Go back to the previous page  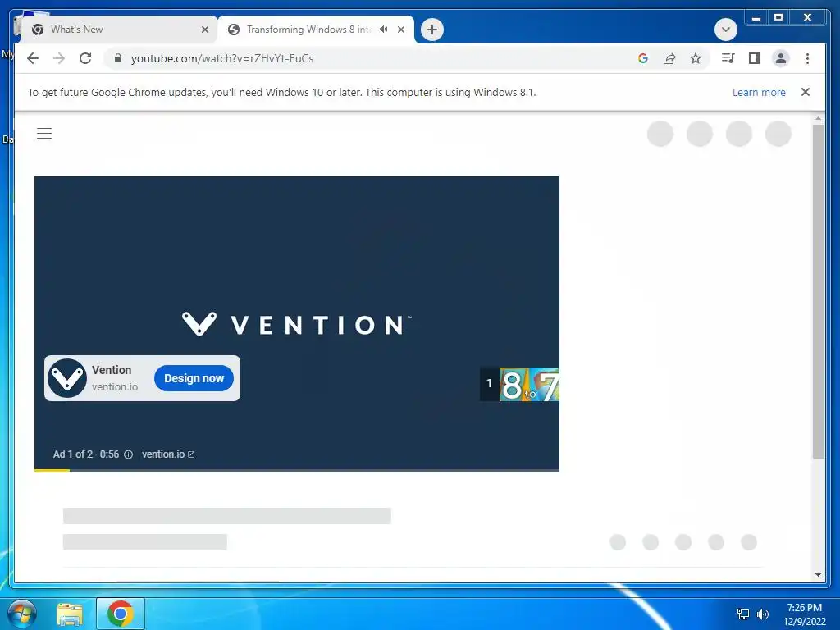pos(33,58)
